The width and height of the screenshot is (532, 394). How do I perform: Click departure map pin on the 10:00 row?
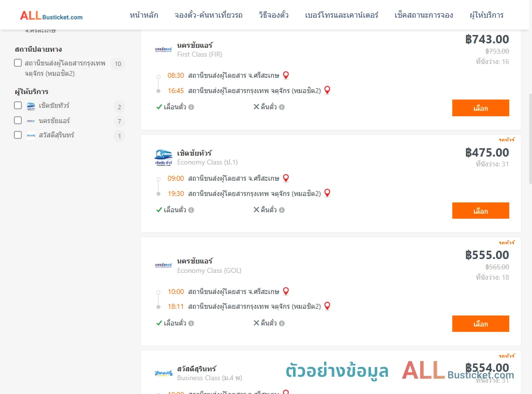286,291
